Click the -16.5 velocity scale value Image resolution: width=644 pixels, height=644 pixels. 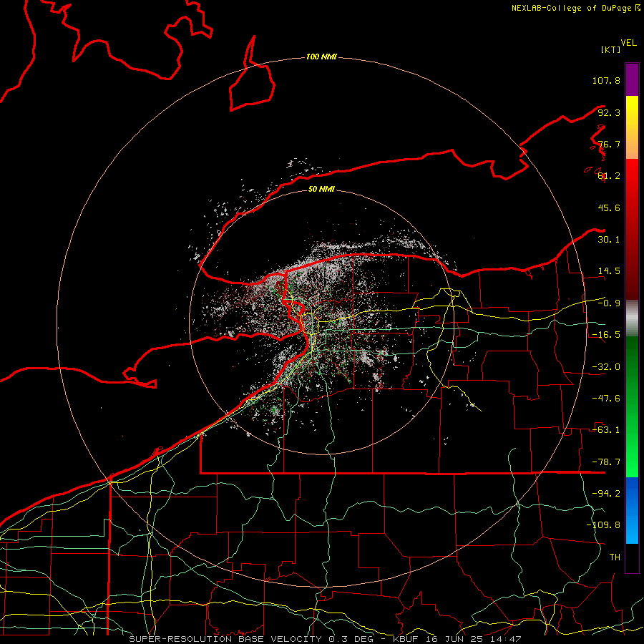[x=606, y=335]
